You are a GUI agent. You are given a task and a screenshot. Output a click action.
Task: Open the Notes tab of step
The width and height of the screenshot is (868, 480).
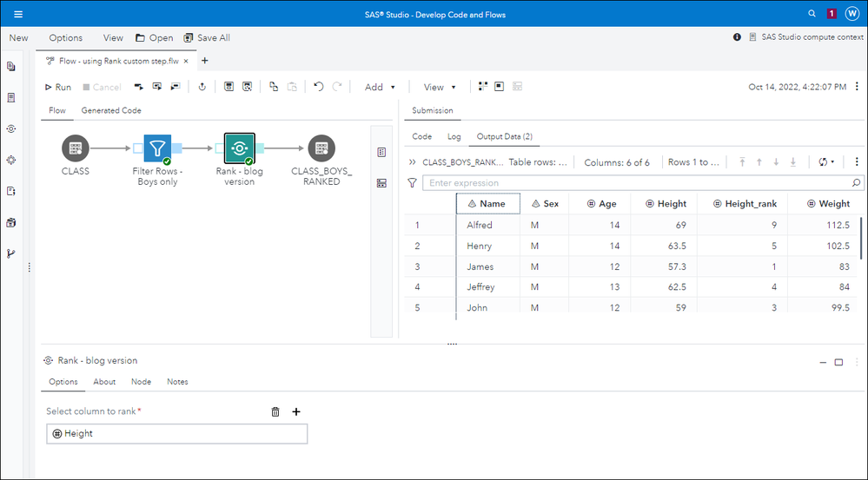pos(177,382)
